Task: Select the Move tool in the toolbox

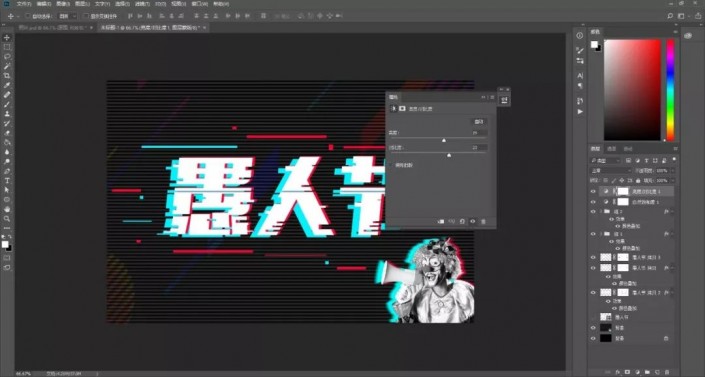Action: click(7, 37)
